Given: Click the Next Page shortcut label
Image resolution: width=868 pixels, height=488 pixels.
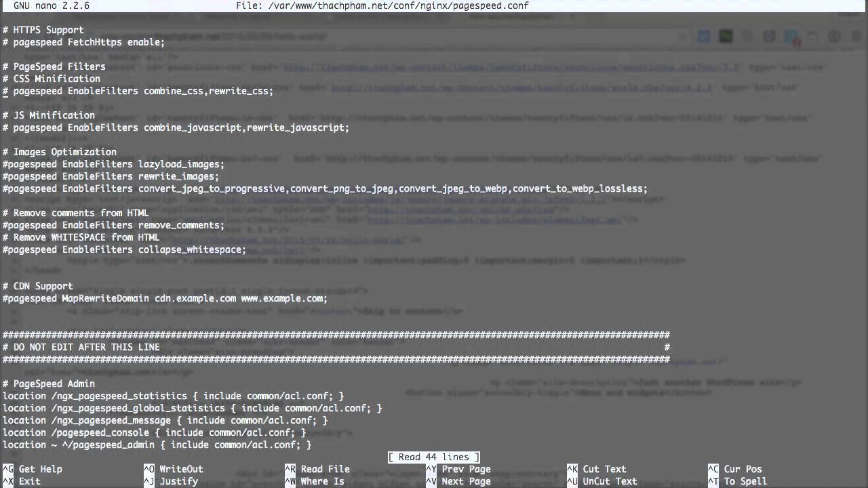Looking at the screenshot, I should [x=466, y=481].
